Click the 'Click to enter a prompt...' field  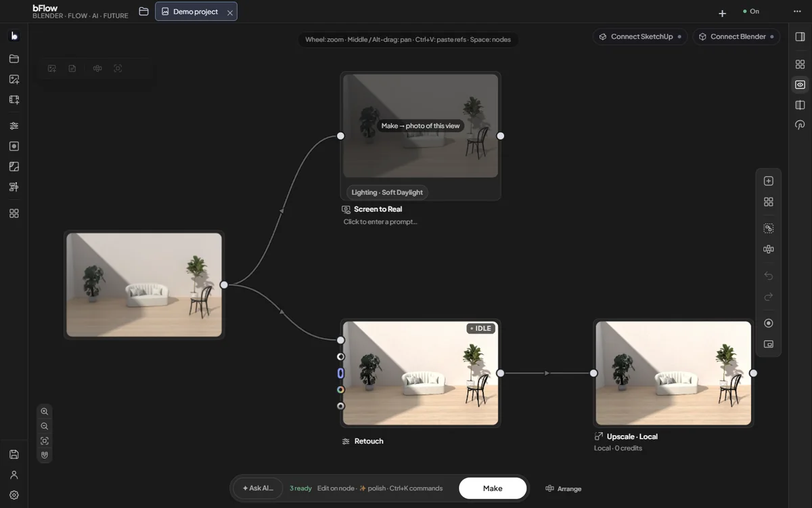(380, 221)
